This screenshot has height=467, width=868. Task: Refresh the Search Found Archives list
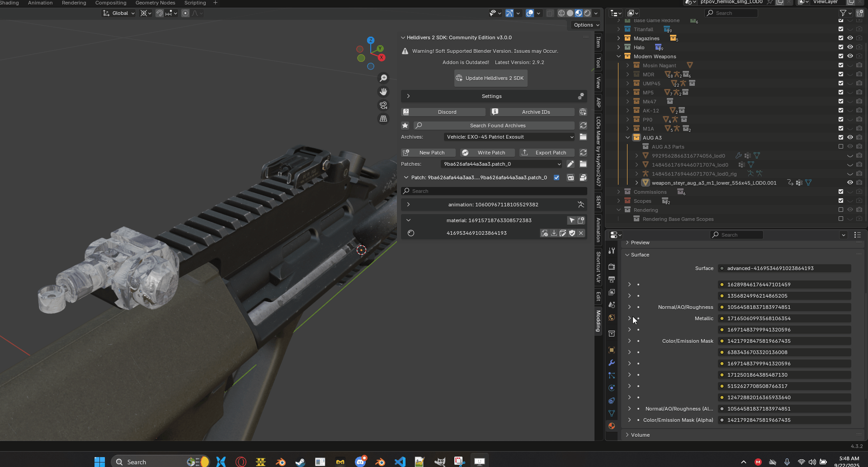[x=583, y=126]
